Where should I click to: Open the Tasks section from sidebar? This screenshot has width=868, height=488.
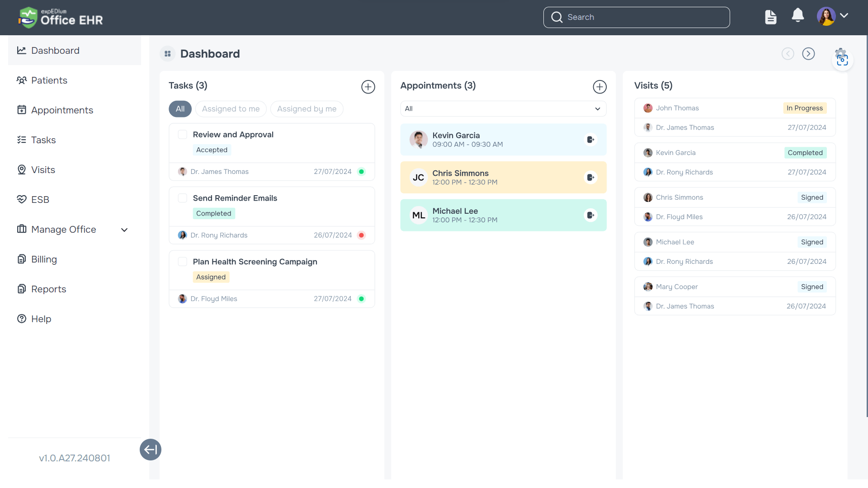pyautogui.click(x=43, y=140)
